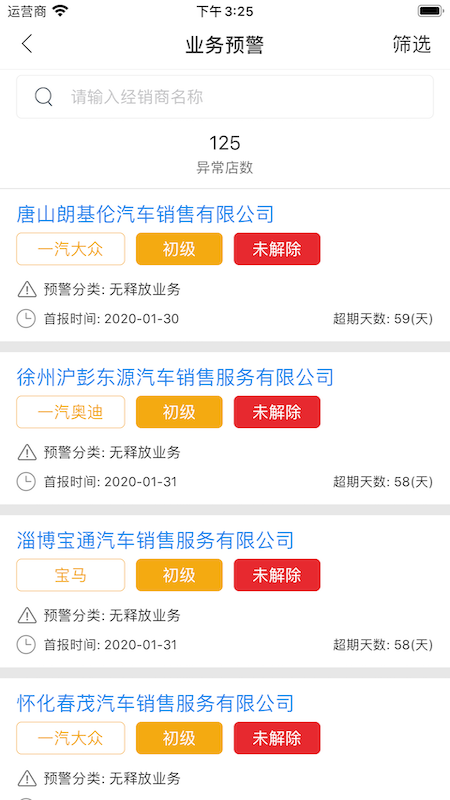Open 淄博宝通汽车销售服务有限公司 details
Viewport: 450px width, 800px height.
click(155, 540)
